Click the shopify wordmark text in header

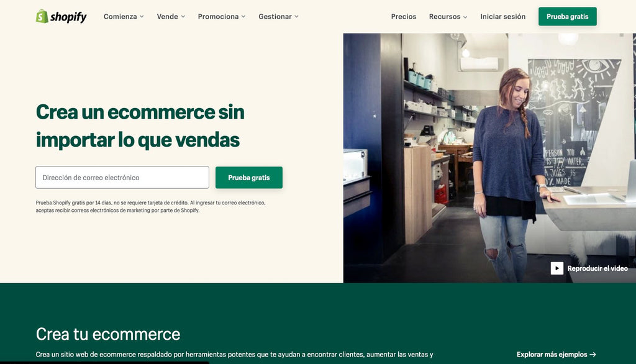coord(68,17)
